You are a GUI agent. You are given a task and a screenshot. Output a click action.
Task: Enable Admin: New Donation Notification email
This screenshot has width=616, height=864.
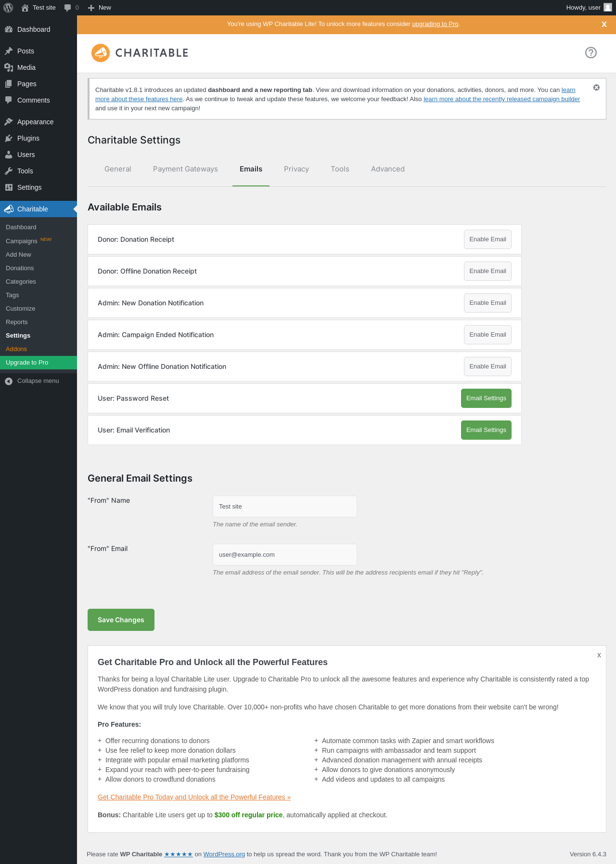(x=488, y=303)
